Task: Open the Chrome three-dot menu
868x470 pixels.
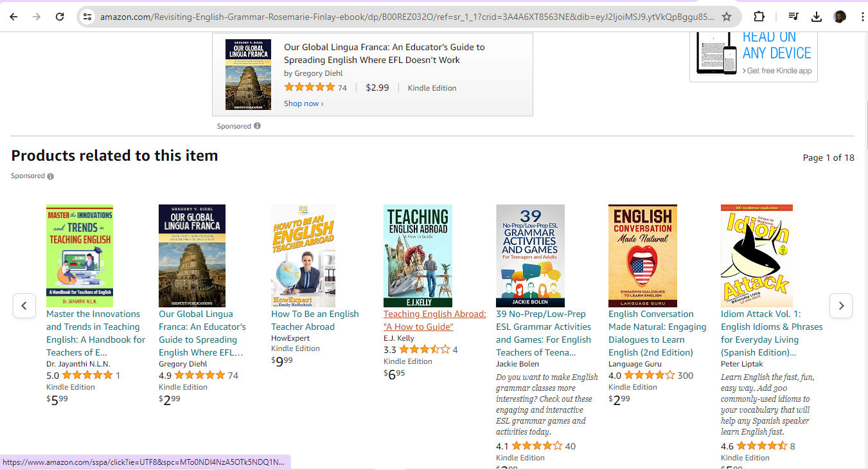Action: tap(861, 17)
